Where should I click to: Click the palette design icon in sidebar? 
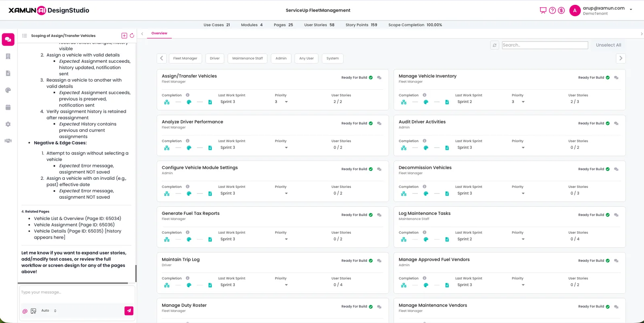point(8,91)
